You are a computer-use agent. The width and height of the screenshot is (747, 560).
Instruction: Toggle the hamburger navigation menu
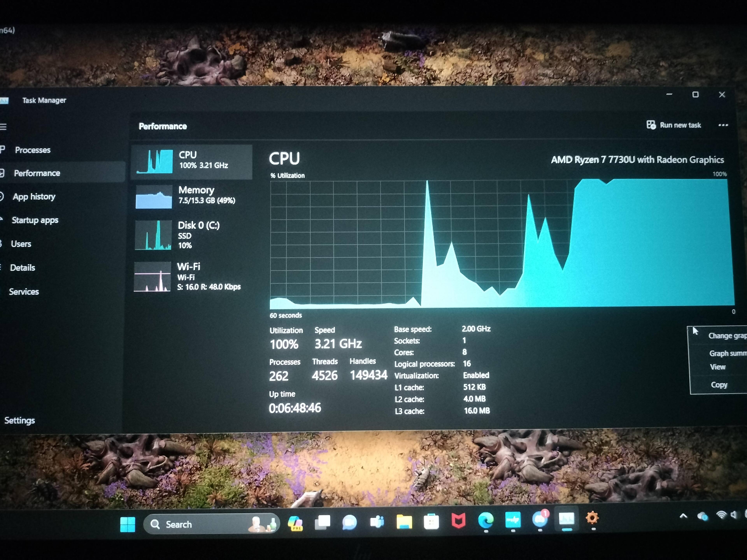[3, 127]
